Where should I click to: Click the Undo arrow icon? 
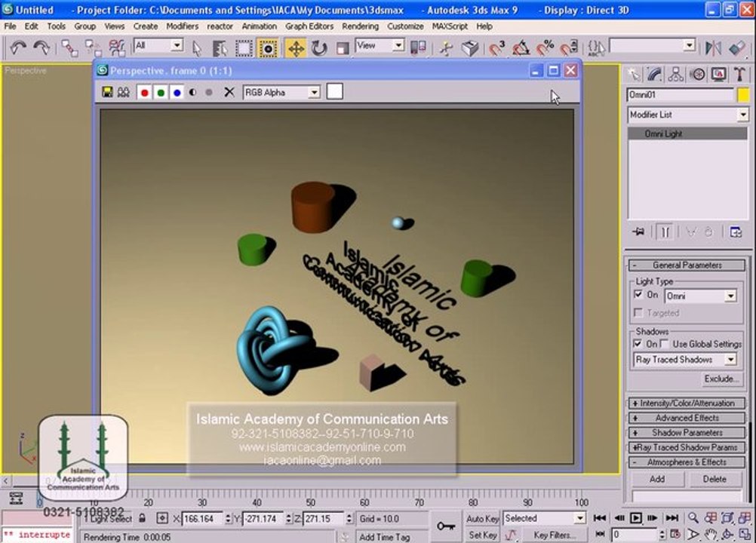pyautogui.click(x=18, y=48)
